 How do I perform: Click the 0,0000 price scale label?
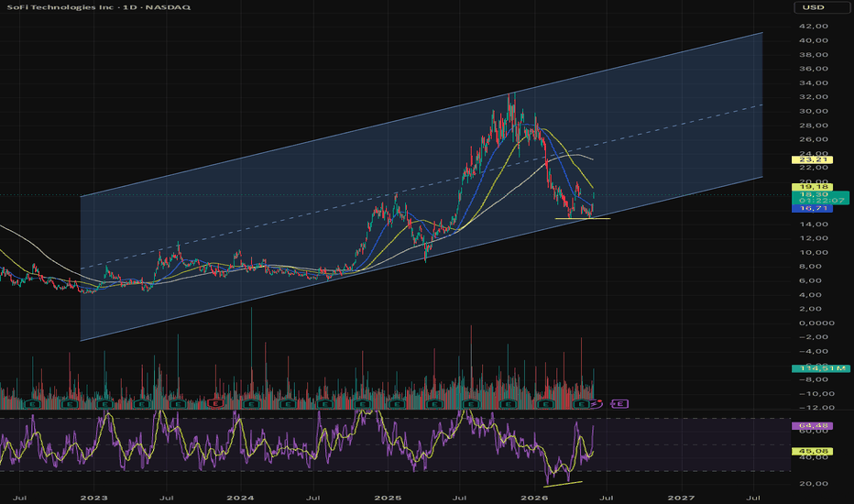coord(816,323)
